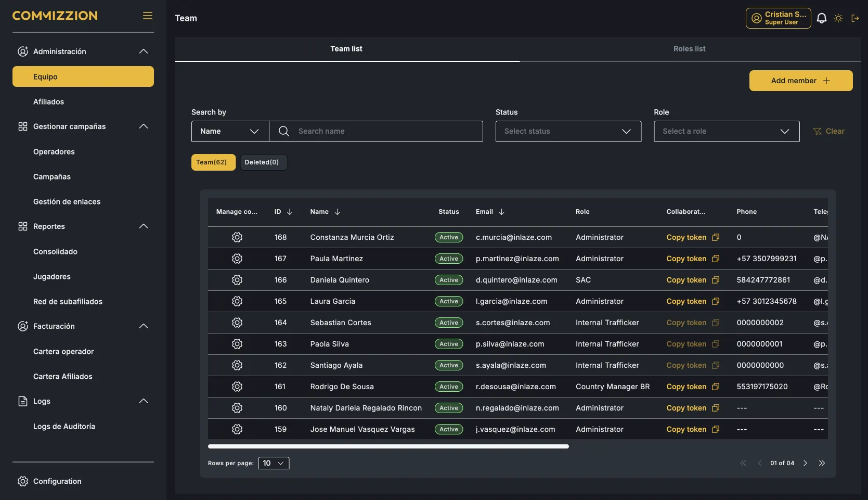This screenshot has width=868, height=500.
Task: Open Afiliados in the sidebar
Action: click(x=48, y=101)
